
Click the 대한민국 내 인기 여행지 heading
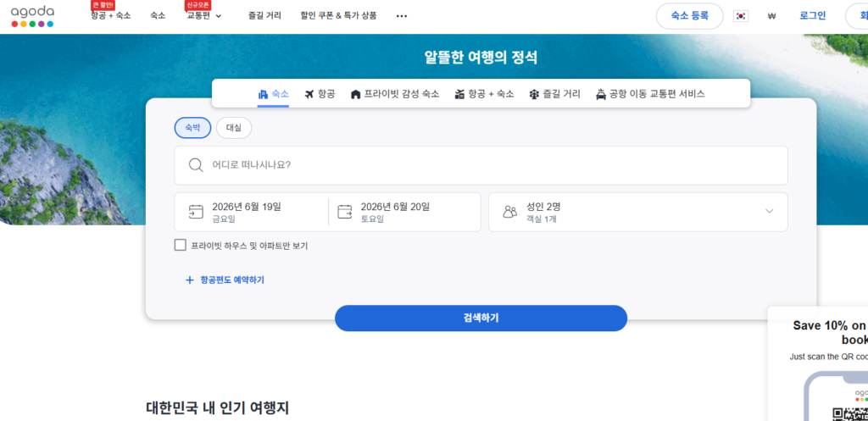[x=218, y=408]
